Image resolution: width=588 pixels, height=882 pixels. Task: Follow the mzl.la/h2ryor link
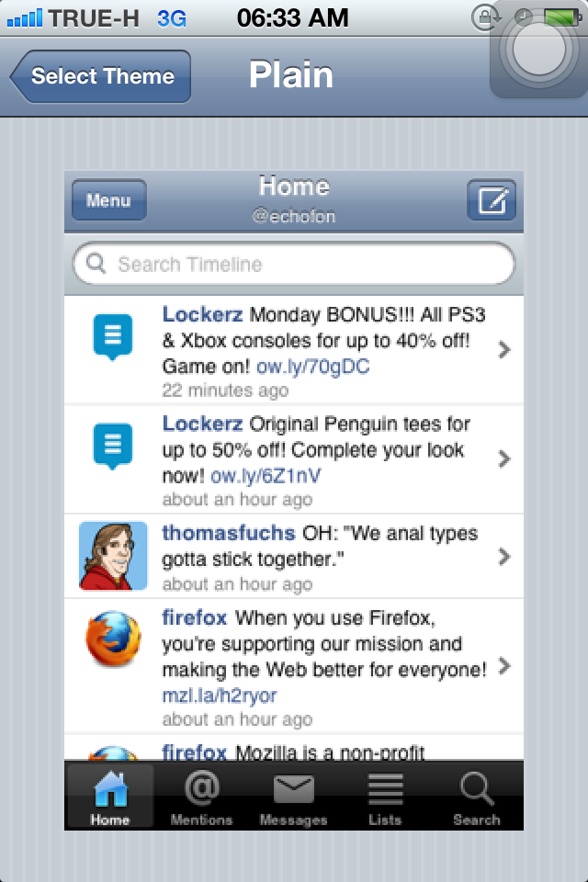(219, 695)
